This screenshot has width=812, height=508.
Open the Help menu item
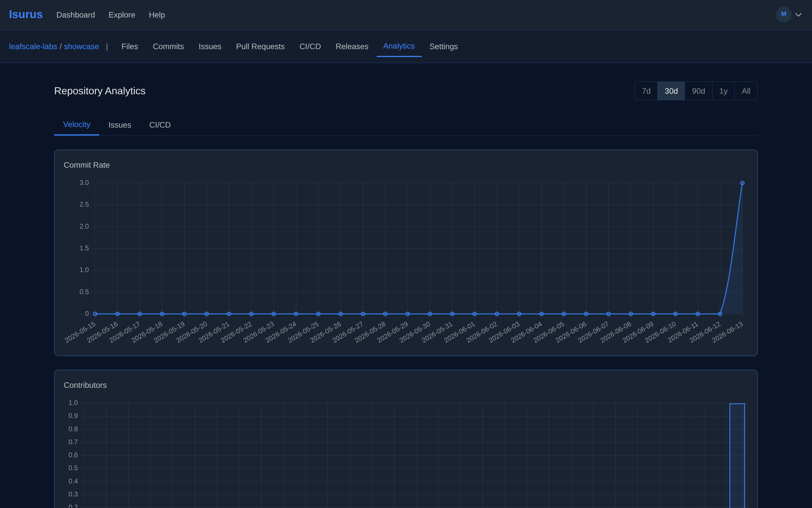[x=157, y=15]
